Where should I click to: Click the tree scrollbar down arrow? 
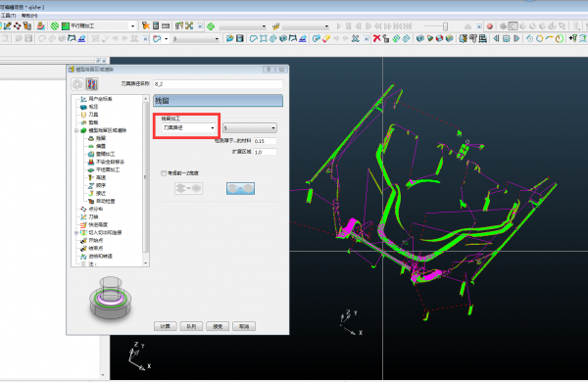click(x=145, y=263)
